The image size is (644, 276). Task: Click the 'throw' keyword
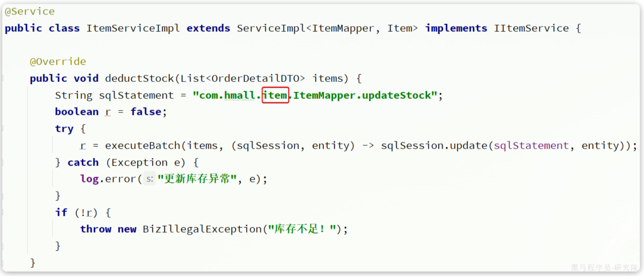(96, 229)
